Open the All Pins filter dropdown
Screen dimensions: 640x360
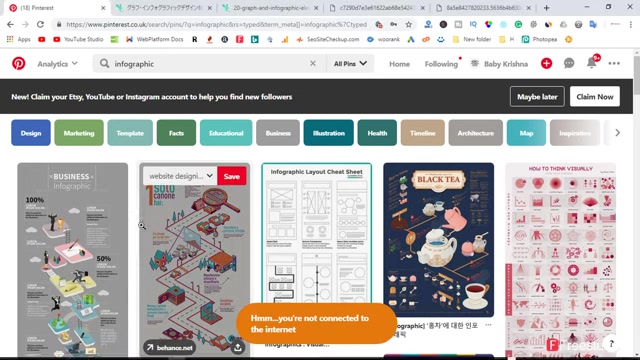[350, 64]
